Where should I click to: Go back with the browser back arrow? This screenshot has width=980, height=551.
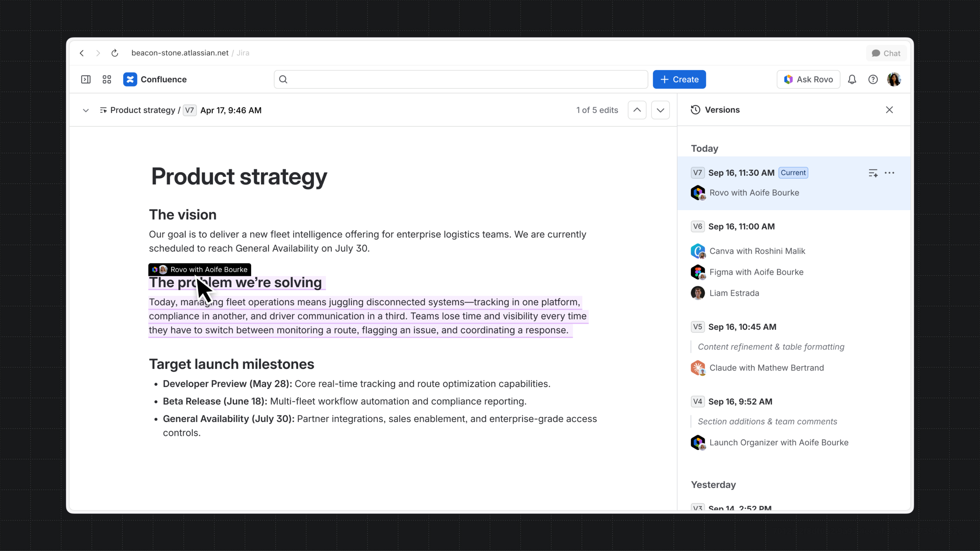pos(82,53)
